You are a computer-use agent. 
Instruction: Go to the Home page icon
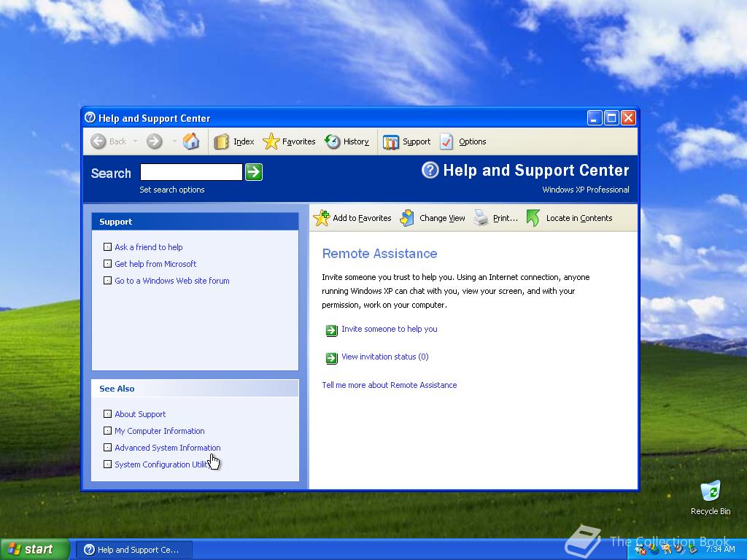(x=191, y=141)
